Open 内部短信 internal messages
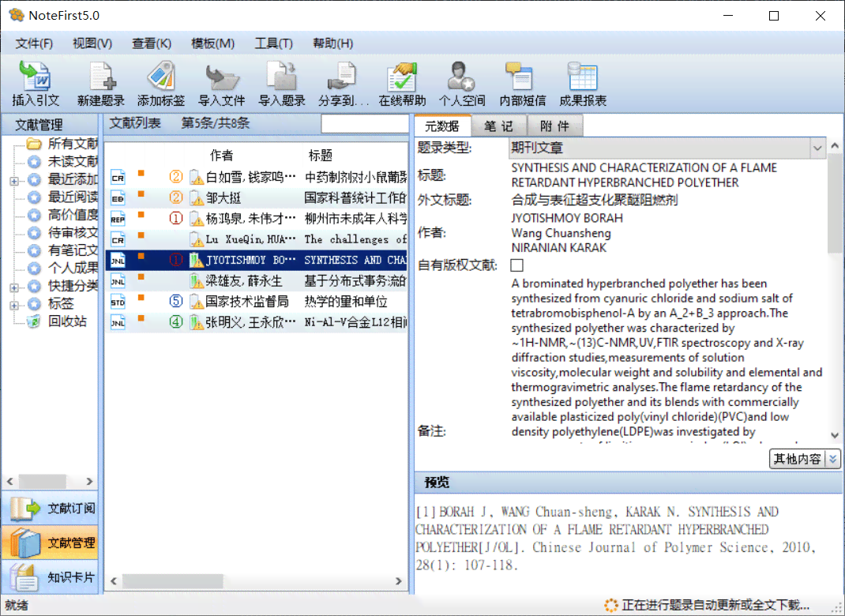The image size is (845, 616). coord(522,84)
